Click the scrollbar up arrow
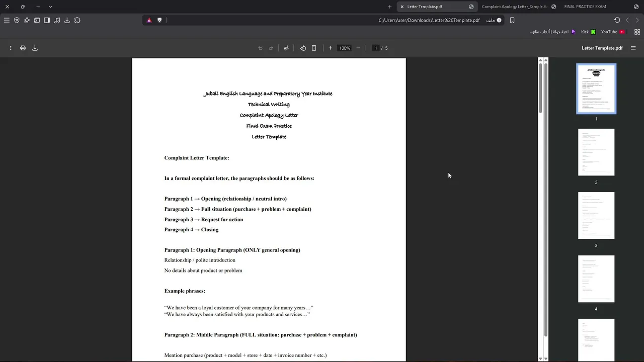Viewport: 644px width, 362px height. [x=541, y=60]
